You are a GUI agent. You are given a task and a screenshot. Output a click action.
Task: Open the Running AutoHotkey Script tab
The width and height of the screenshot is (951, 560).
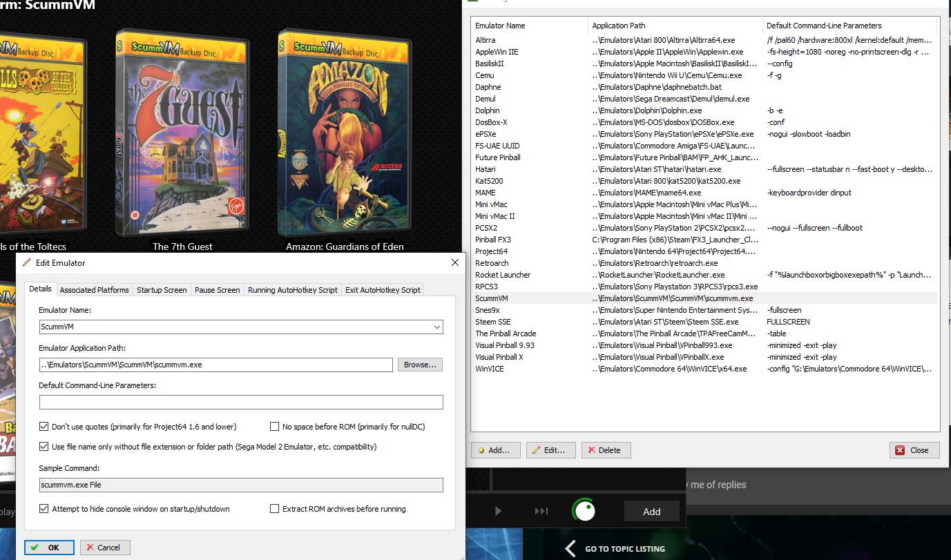(x=293, y=290)
